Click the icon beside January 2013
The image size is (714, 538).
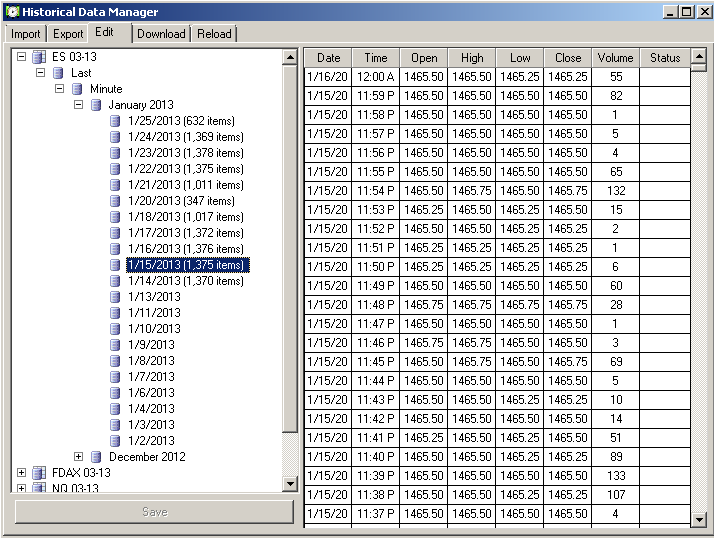[96, 105]
